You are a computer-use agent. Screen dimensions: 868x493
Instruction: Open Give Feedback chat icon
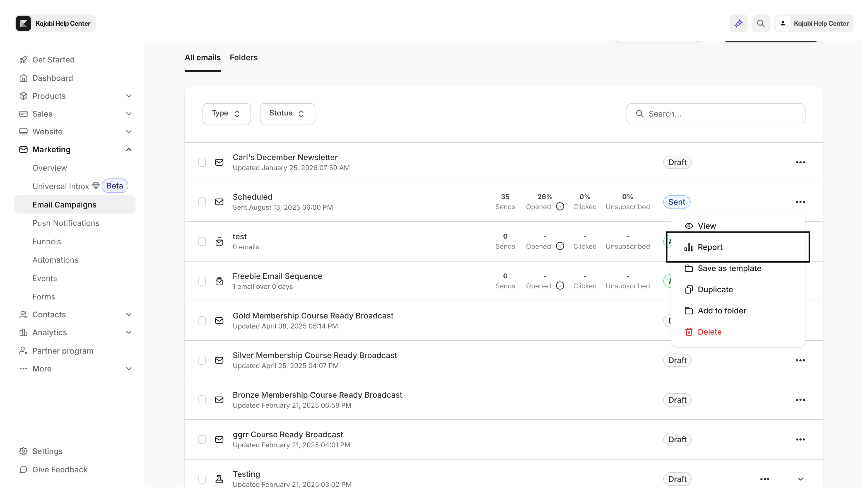click(x=23, y=469)
